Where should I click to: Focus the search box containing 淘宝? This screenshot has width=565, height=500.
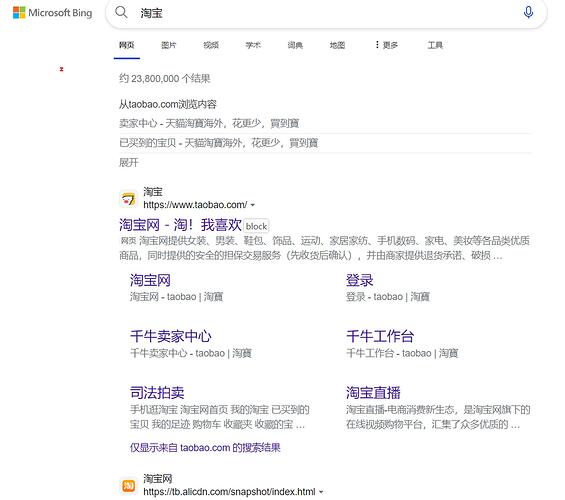pyautogui.click(x=326, y=13)
